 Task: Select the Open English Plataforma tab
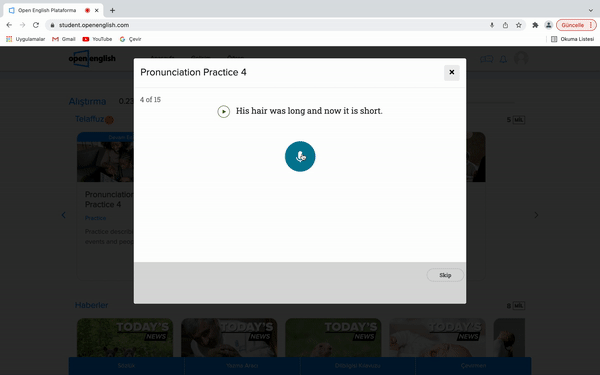(53, 10)
